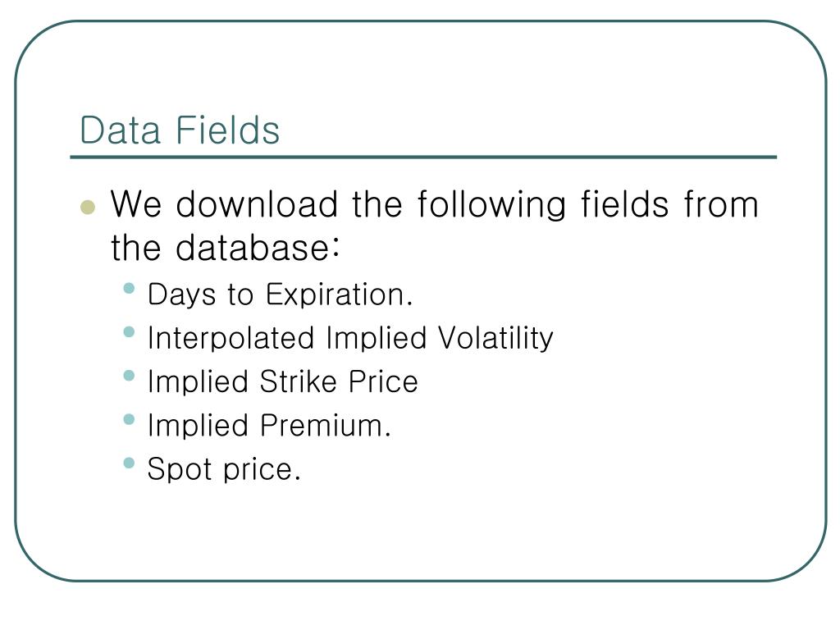This screenshot has height=630, width=840.
Task: Select the bullet beside Implied Strike Price
Action: 129,376
